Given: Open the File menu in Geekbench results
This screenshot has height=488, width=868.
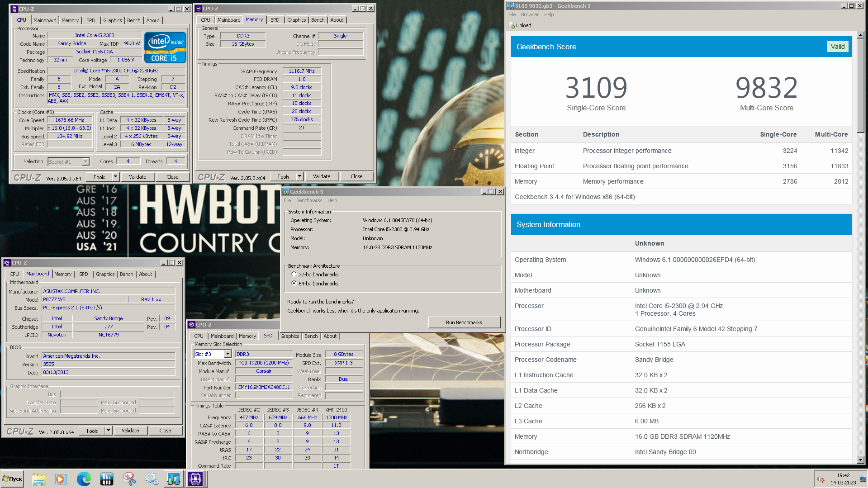Looking at the screenshot, I should pos(512,14).
